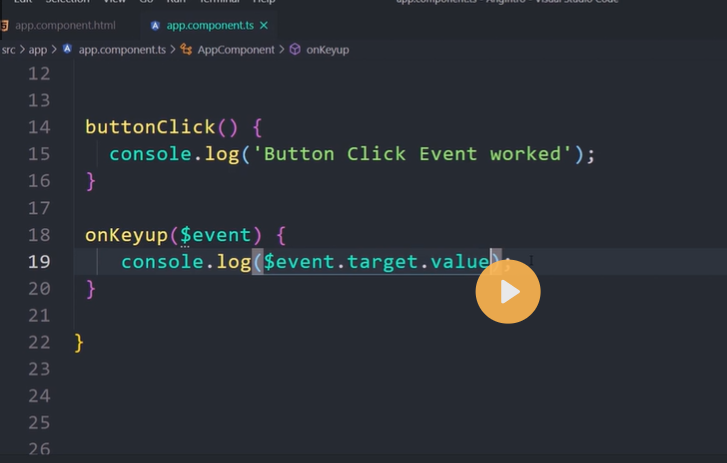
Task: Switch to the app.component.html tab
Action: pos(65,25)
